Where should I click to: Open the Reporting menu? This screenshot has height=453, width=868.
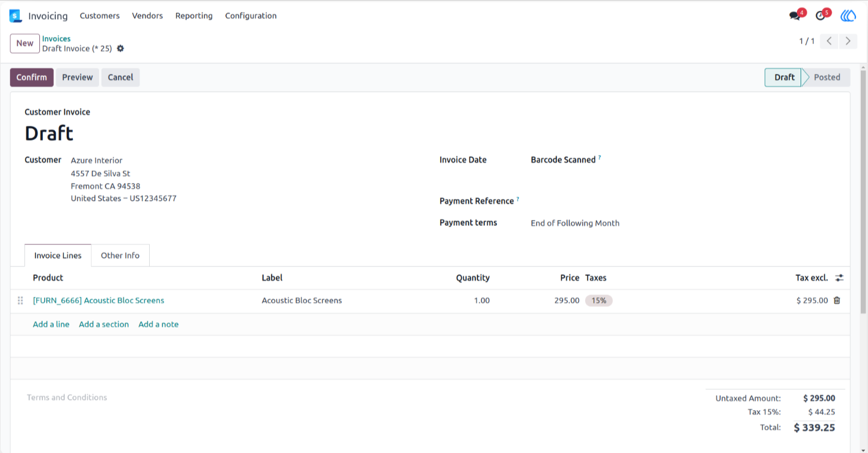[194, 16]
